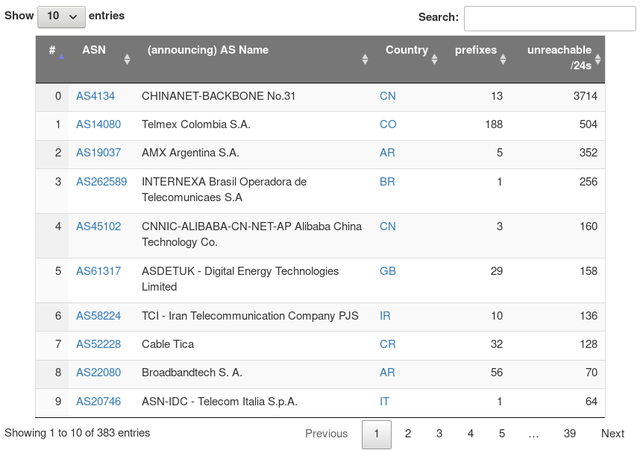Sort table by prefixes column
This screenshot has width=640, height=453.
coord(476,60)
